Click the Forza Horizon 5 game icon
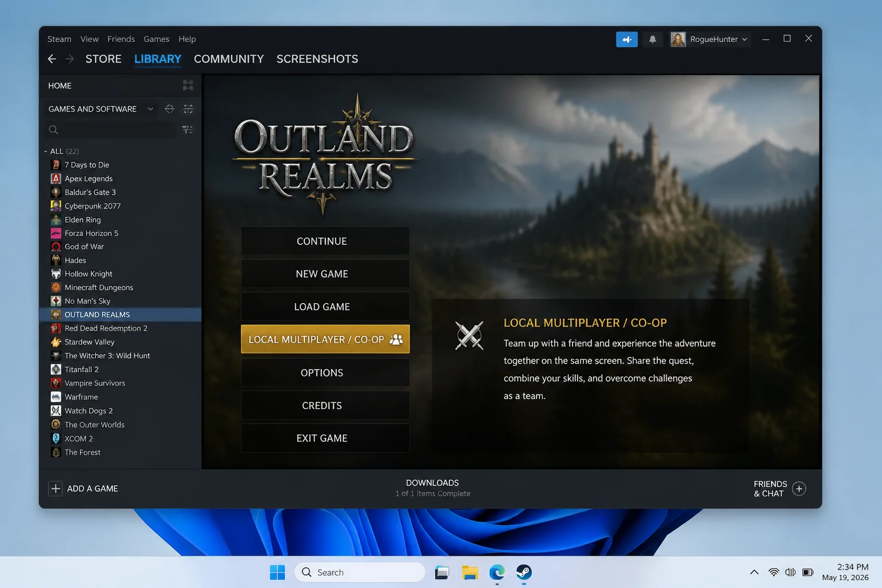 tap(56, 233)
